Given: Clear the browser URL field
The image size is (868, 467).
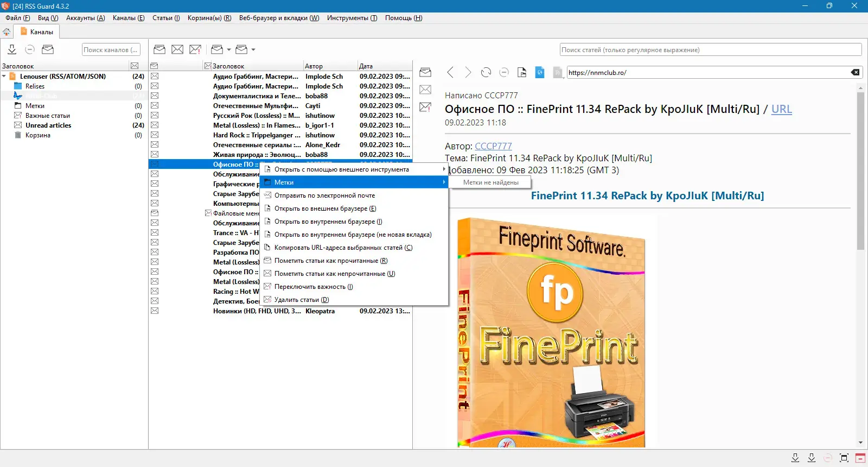Looking at the screenshot, I should 855,72.
